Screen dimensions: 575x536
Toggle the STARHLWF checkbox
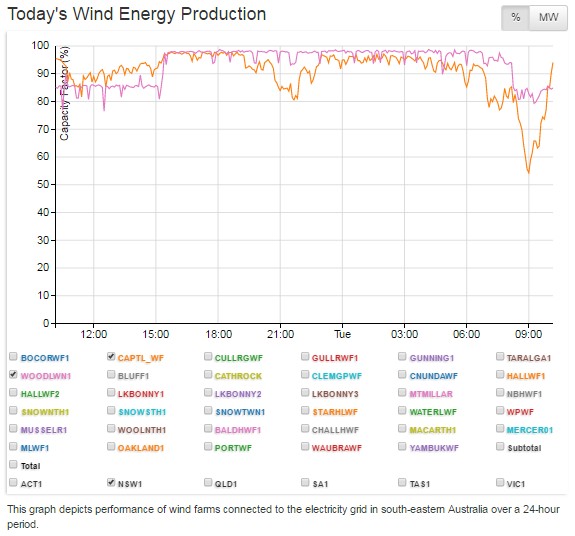(305, 410)
